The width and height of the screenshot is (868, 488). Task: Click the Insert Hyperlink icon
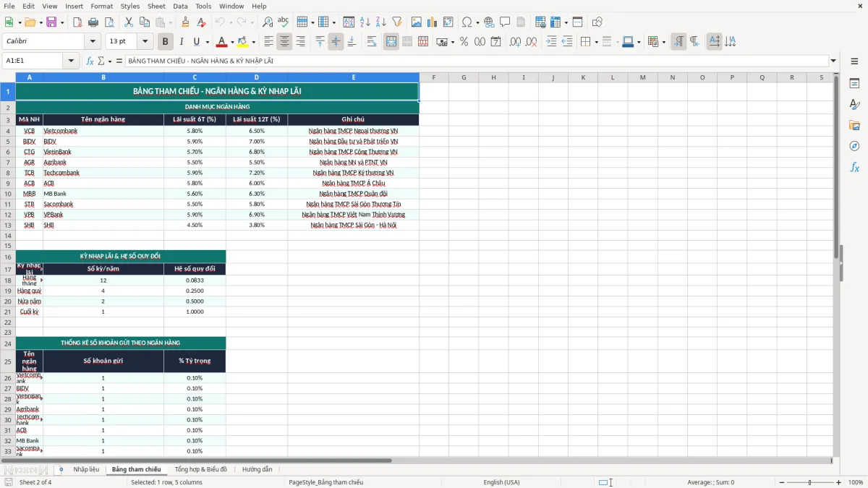[x=489, y=22]
